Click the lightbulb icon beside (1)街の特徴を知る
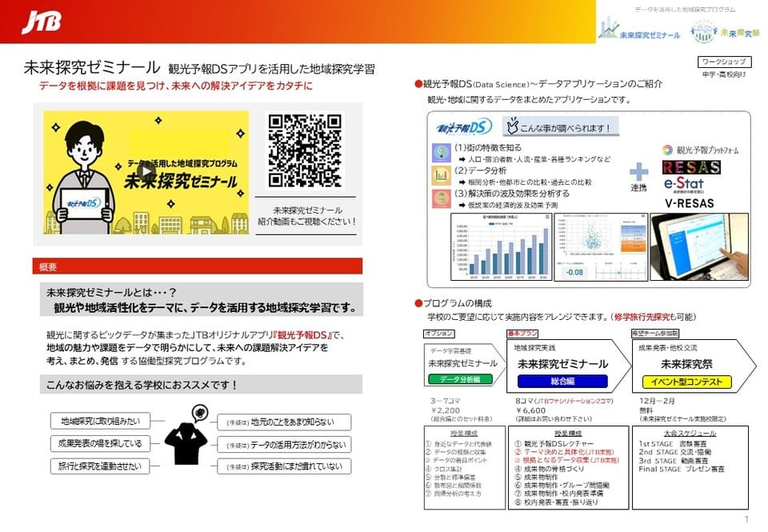The width and height of the screenshot is (768, 532). pos(442,153)
